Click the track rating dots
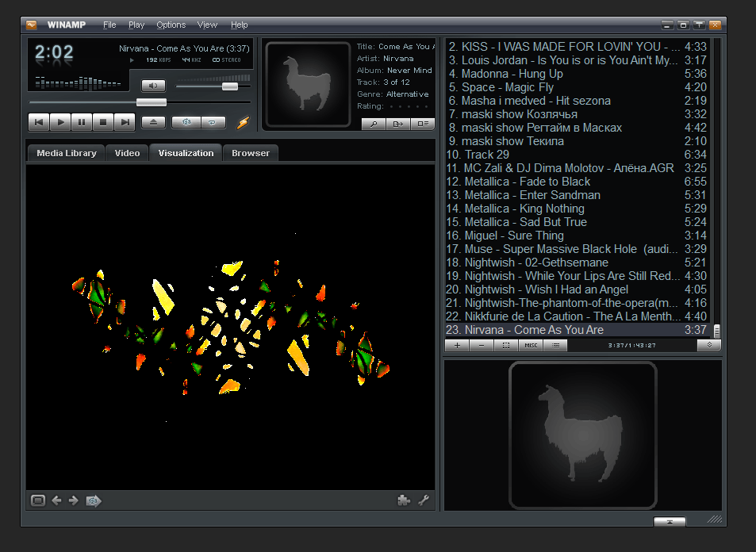 (x=409, y=106)
